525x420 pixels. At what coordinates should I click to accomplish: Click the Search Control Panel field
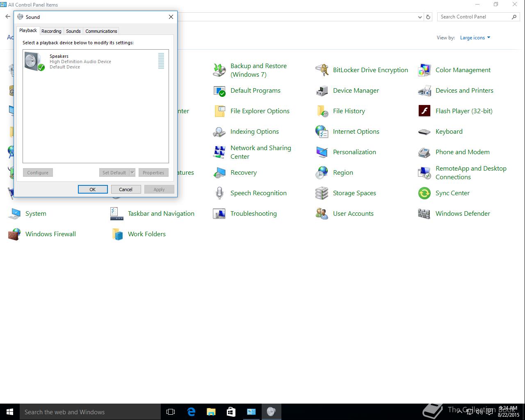coord(474,17)
